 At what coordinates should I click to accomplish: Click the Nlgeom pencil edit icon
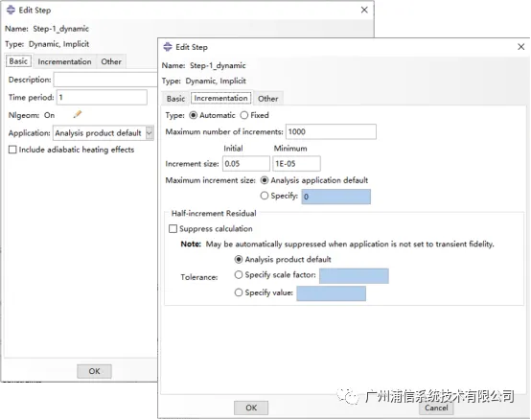click(78, 114)
